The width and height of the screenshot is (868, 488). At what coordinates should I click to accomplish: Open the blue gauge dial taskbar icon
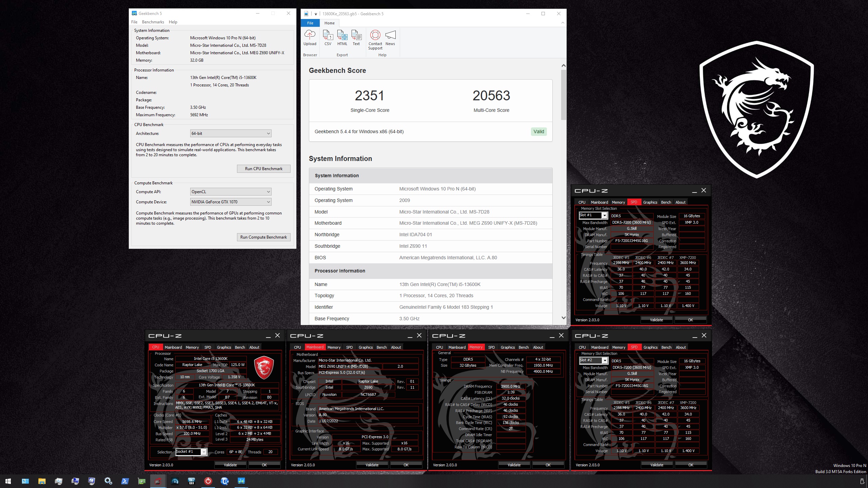pos(175,481)
